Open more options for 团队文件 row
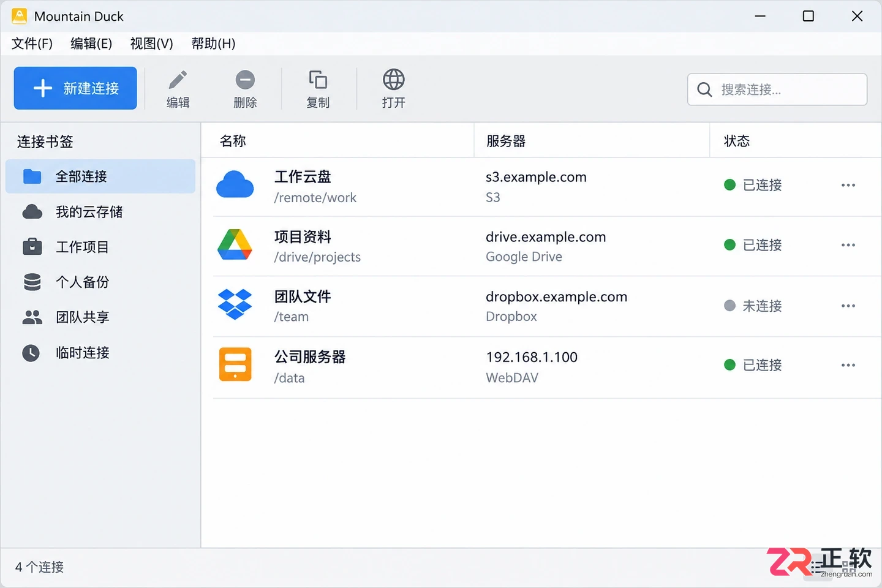882x588 pixels. 848,306
